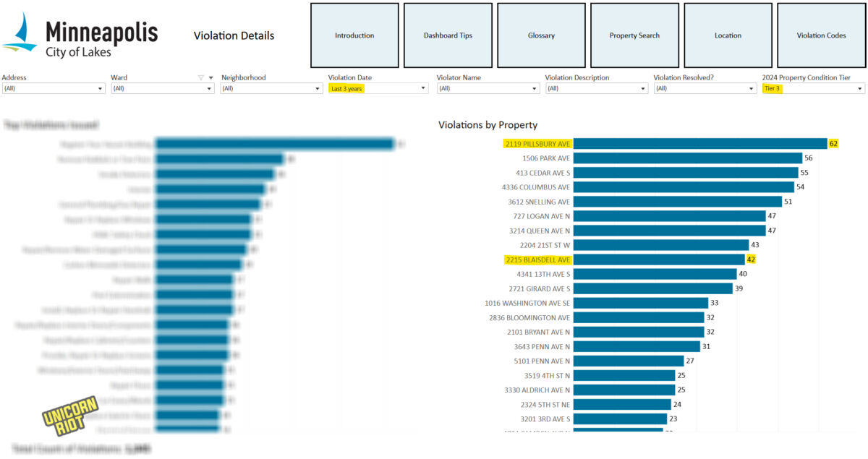
Task: Open the Violation Codes page
Action: pyautogui.click(x=821, y=35)
